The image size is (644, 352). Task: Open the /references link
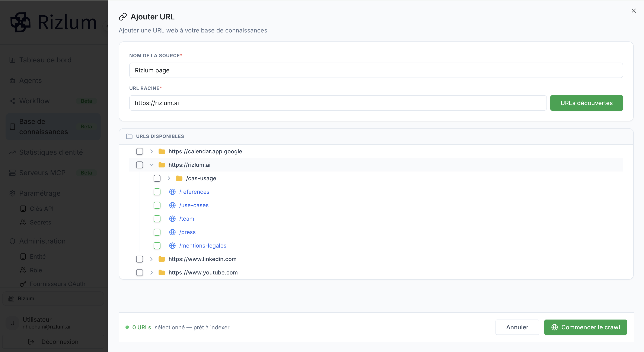tap(194, 192)
